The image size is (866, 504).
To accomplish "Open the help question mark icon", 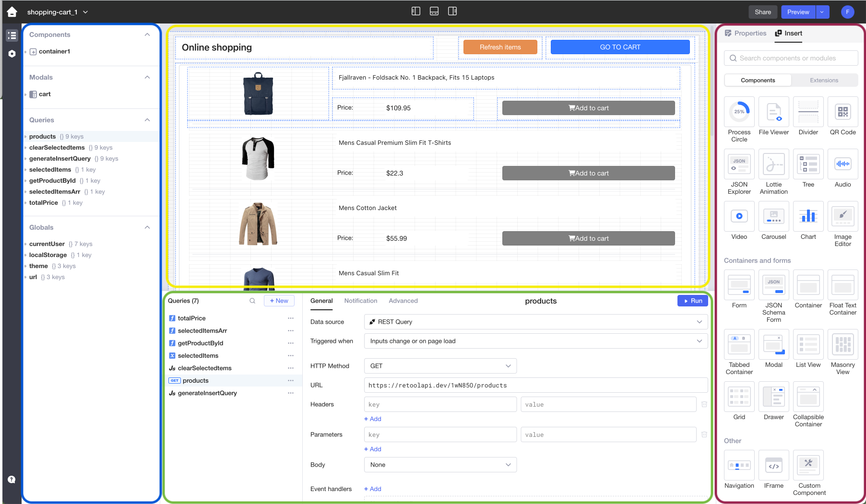I will pyautogui.click(x=12, y=480).
